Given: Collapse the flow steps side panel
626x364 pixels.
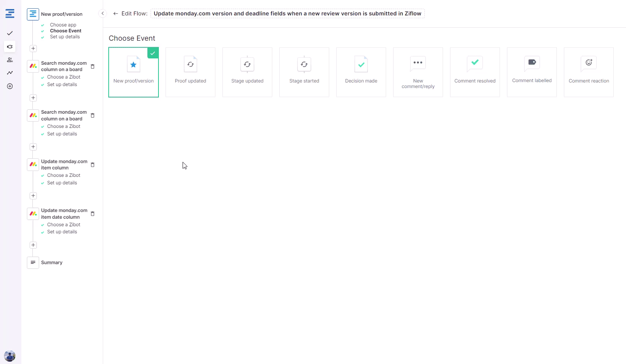Looking at the screenshot, I should 103,13.
